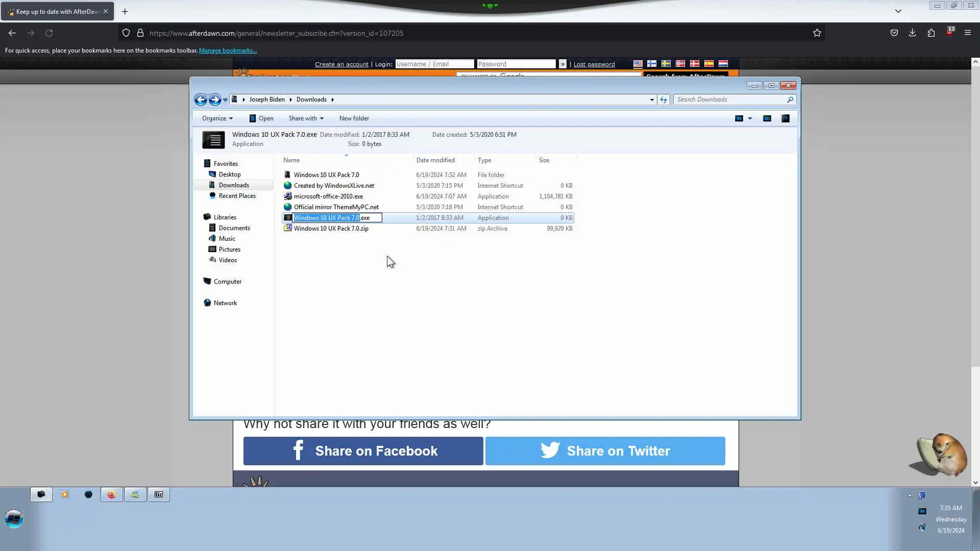Click the refresh icon beside address bar
The height and width of the screenshot is (551, 980).
point(664,100)
